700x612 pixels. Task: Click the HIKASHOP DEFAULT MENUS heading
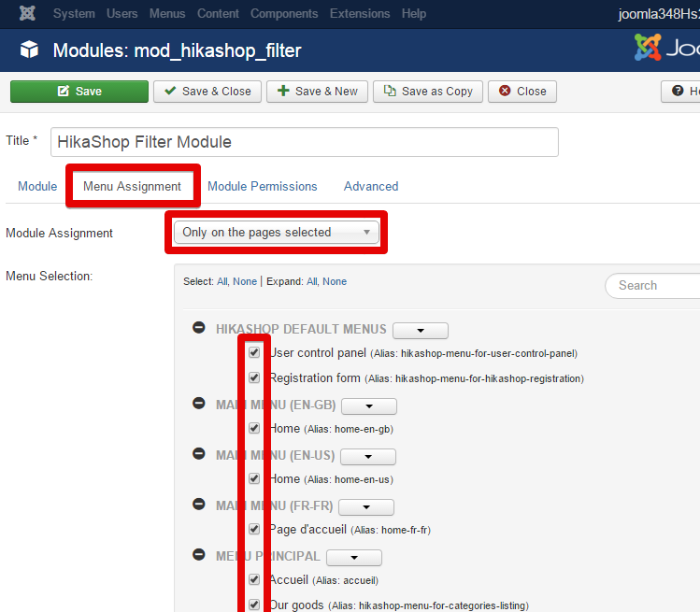click(x=301, y=329)
